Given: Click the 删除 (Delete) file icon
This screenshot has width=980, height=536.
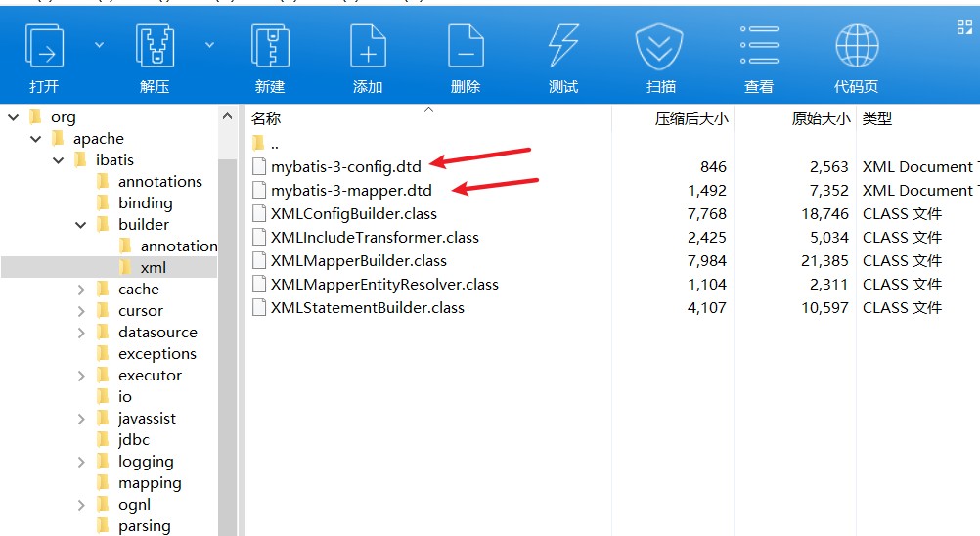Looking at the screenshot, I should coord(466,47).
